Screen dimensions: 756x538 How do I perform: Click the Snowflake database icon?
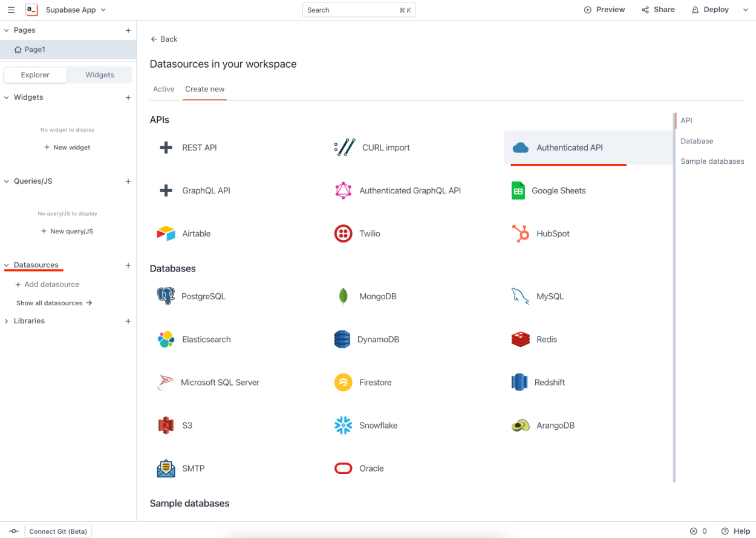click(x=343, y=425)
